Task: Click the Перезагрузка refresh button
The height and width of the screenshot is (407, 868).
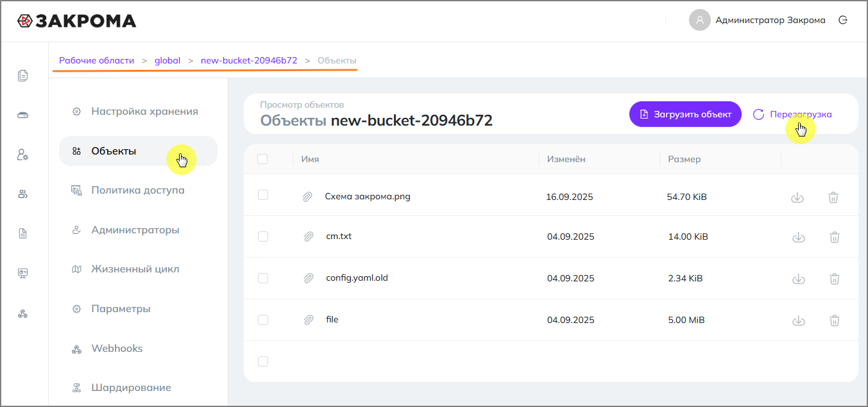Action: (x=792, y=115)
